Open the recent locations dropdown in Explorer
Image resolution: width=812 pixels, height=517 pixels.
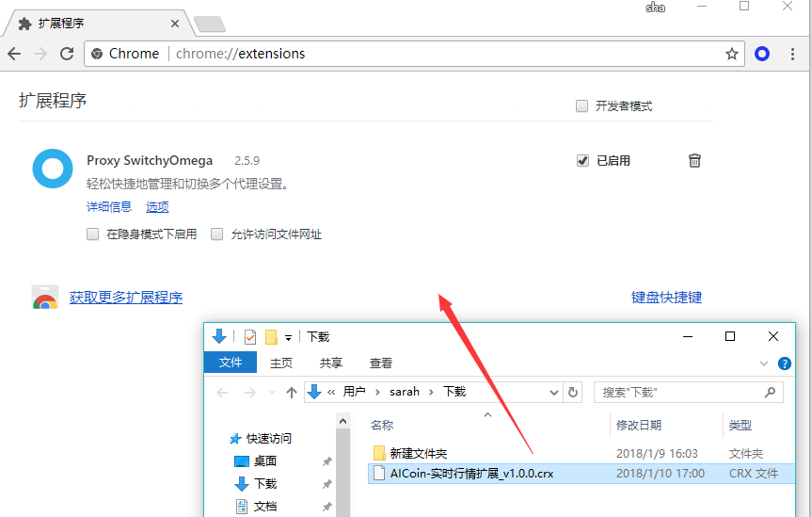[x=273, y=393]
